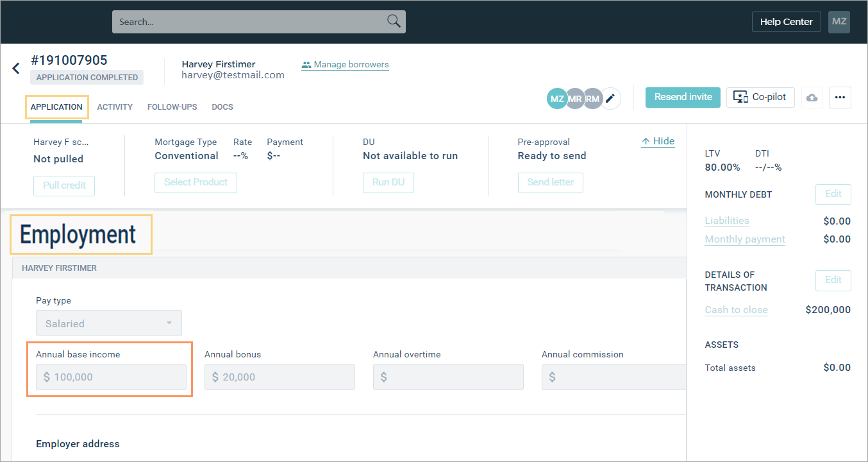
Task: Open the Pay type Salaried dropdown
Action: tap(108, 323)
